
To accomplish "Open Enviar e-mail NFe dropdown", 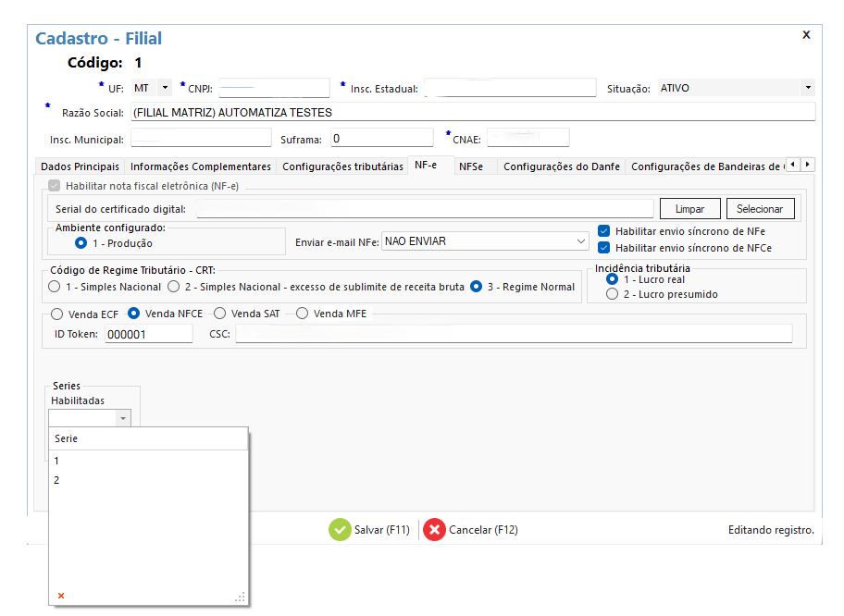I will [x=581, y=240].
